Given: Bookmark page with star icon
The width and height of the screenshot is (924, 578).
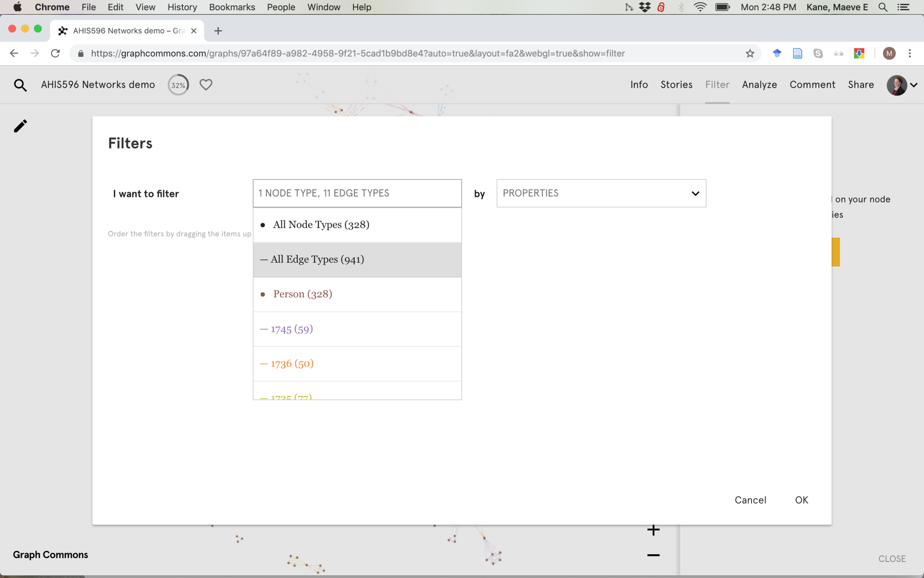Looking at the screenshot, I should pyautogui.click(x=750, y=54).
